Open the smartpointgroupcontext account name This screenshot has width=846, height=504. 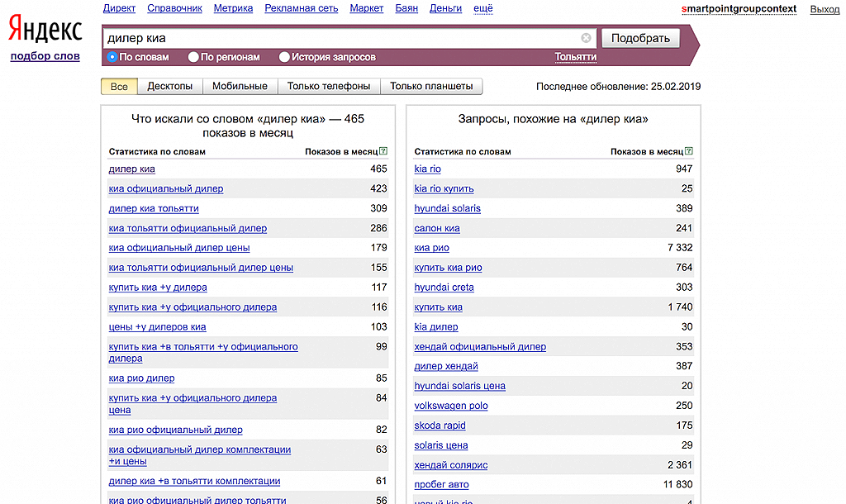click(x=739, y=8)
